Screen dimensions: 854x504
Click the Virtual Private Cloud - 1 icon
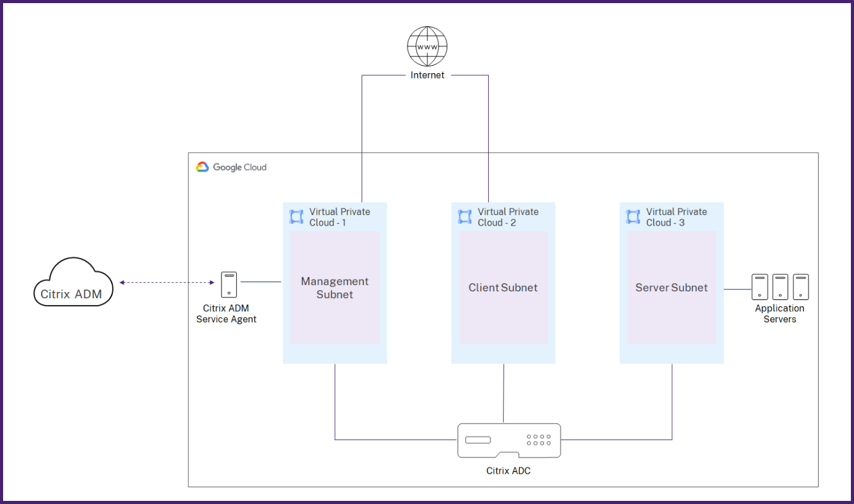coord(296,217)
